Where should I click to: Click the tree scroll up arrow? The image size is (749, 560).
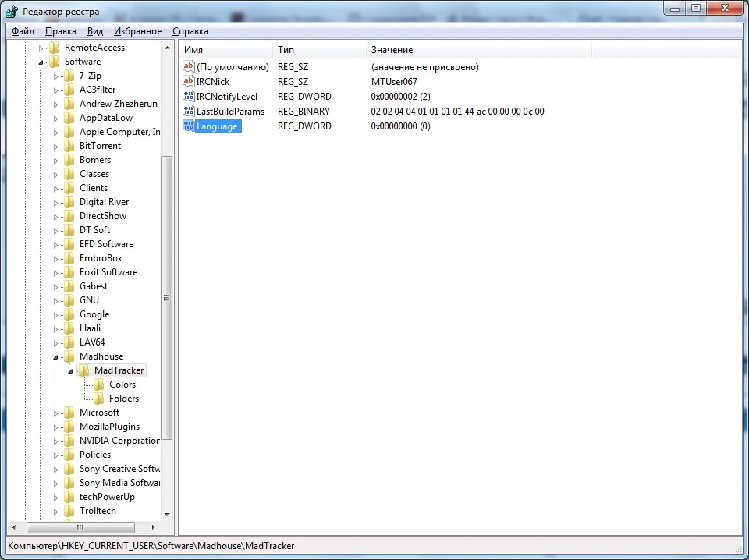coord(167,48)
